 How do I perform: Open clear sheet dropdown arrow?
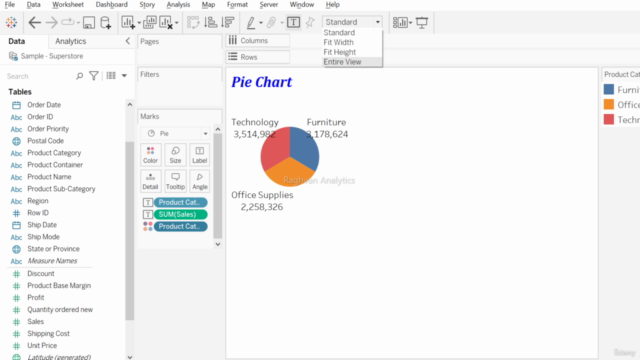176,23
